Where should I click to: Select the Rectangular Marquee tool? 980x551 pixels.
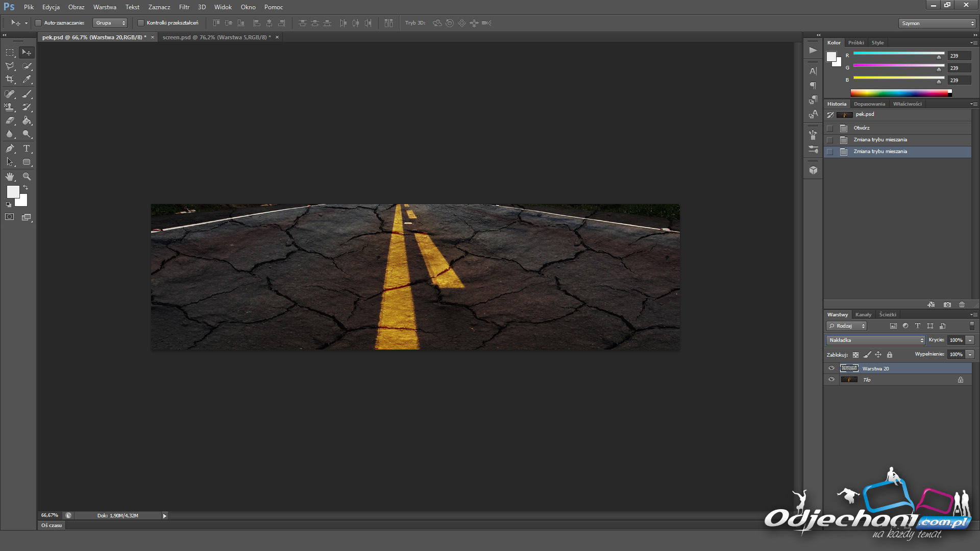(x=10, y=53)
